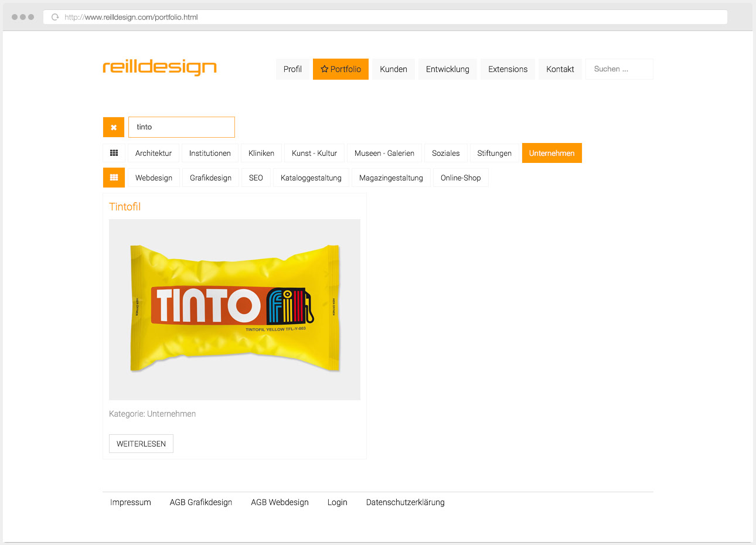Image resolution: width=756 pixels, height=545 pixels.
Task: Click the browser reload icon
Action: pos(55,17)
